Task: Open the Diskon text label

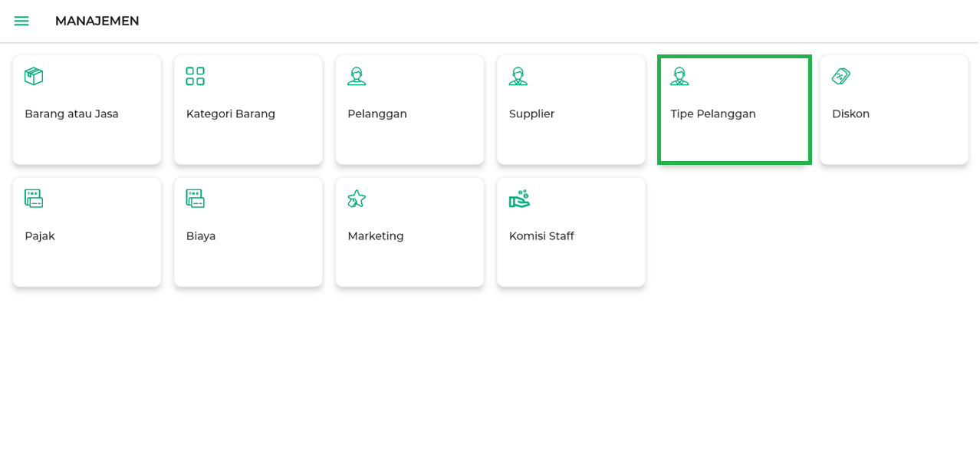Action: point(850,114)
